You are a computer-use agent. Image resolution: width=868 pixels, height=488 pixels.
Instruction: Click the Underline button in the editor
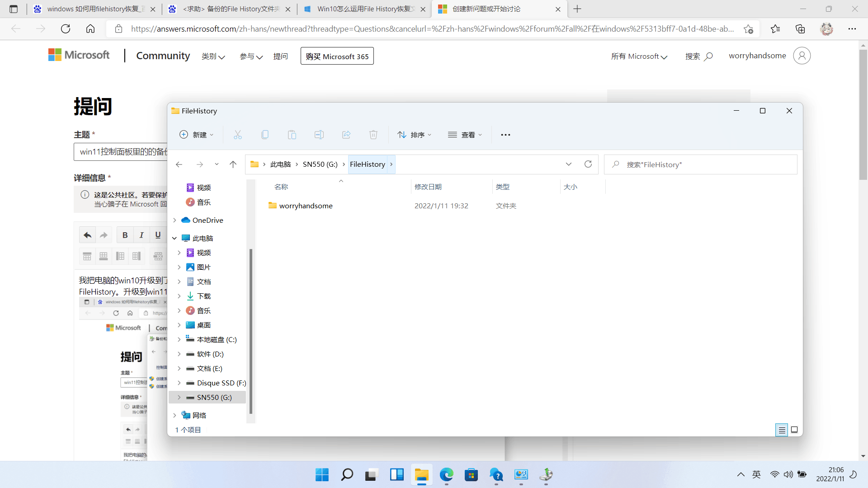[158, 235]
